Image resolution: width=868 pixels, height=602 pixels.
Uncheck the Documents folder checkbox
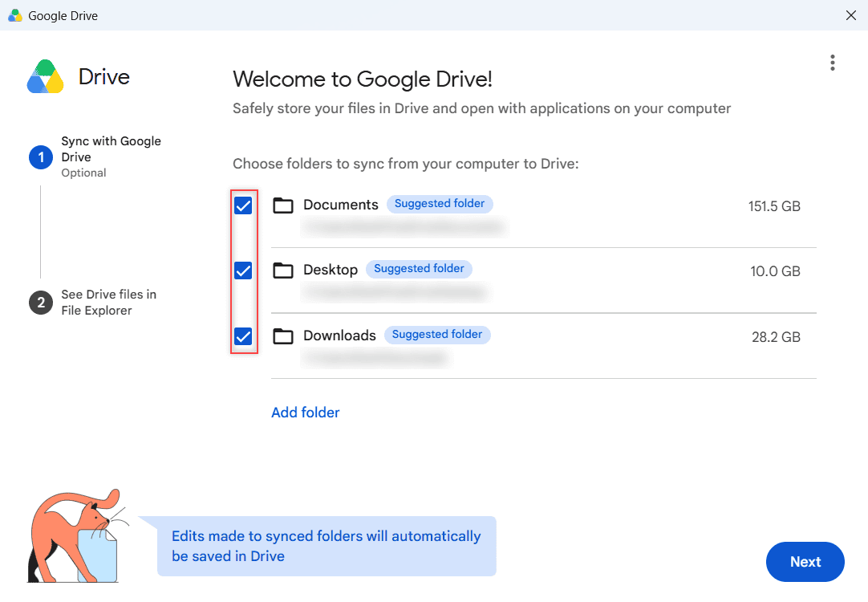[243, 205]
